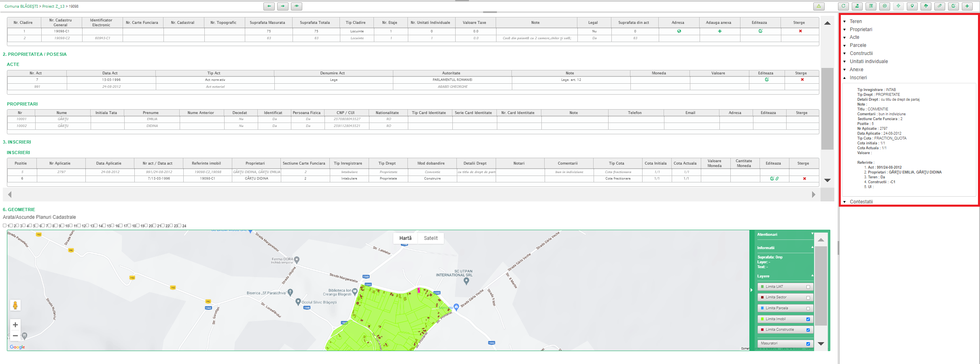This screenshot has width=980, height=364.
Task: Open address globe icon for building 1
Action: [x=679, y=31]
